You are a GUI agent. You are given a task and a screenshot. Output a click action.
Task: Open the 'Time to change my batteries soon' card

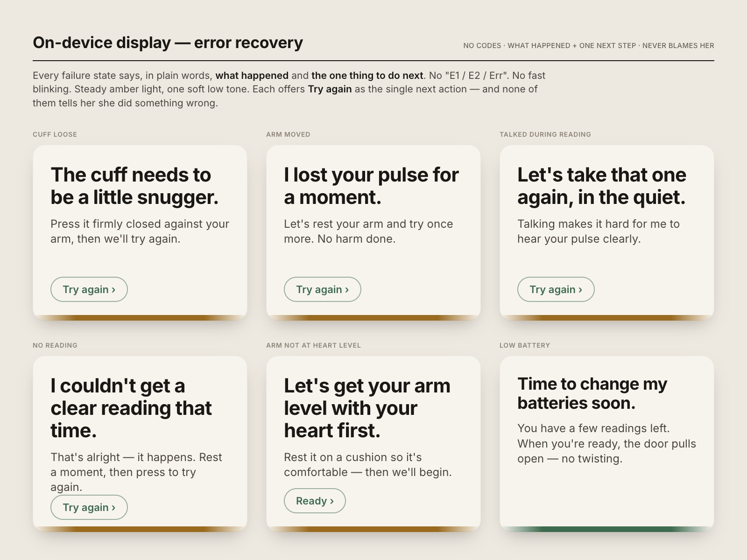click(607, 444)
